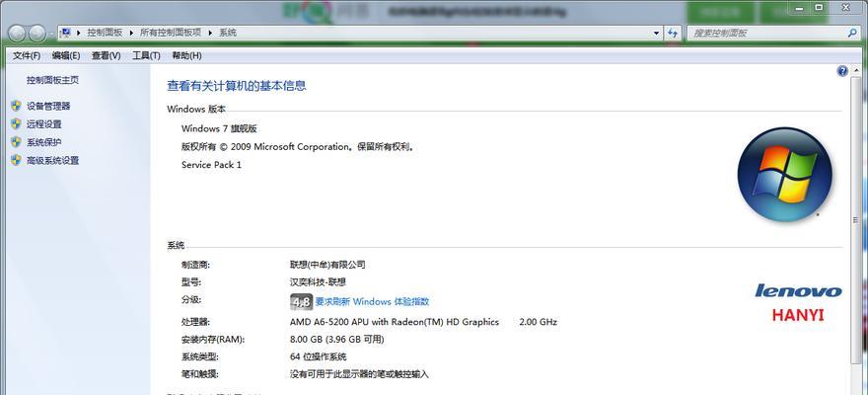Click the shield icon beside 远程设置

(16, 124)
